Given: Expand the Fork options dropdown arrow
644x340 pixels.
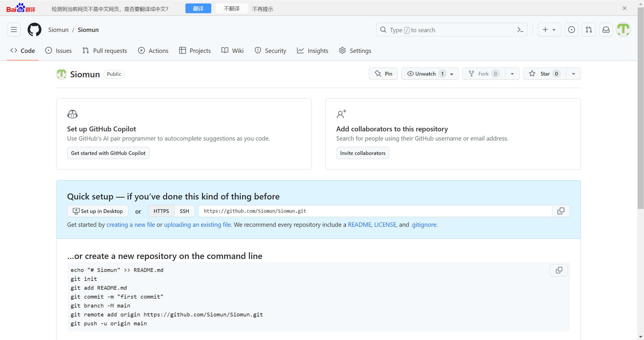Looking at the screenshot, I should 512,74.
